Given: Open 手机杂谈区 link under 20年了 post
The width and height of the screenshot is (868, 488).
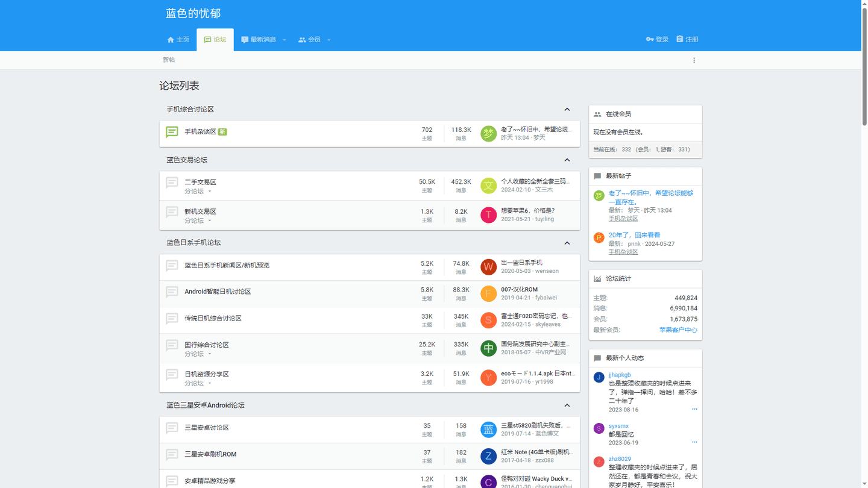Looking at the screenshot, I should pyautogui.click(x=623, y=252).
